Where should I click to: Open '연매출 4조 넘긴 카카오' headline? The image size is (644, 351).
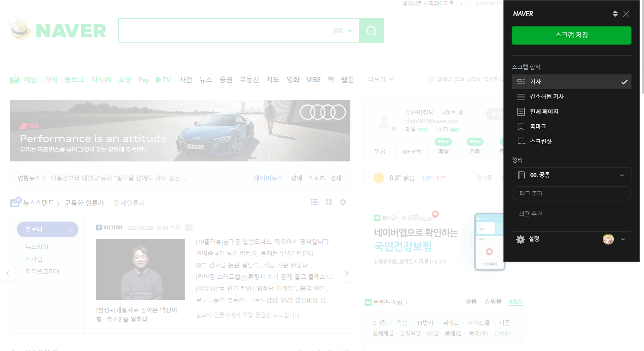click(x=254, y=253)
